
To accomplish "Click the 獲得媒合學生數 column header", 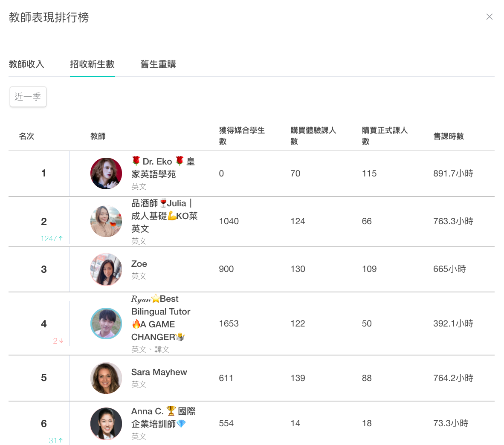I will [242, 136].
